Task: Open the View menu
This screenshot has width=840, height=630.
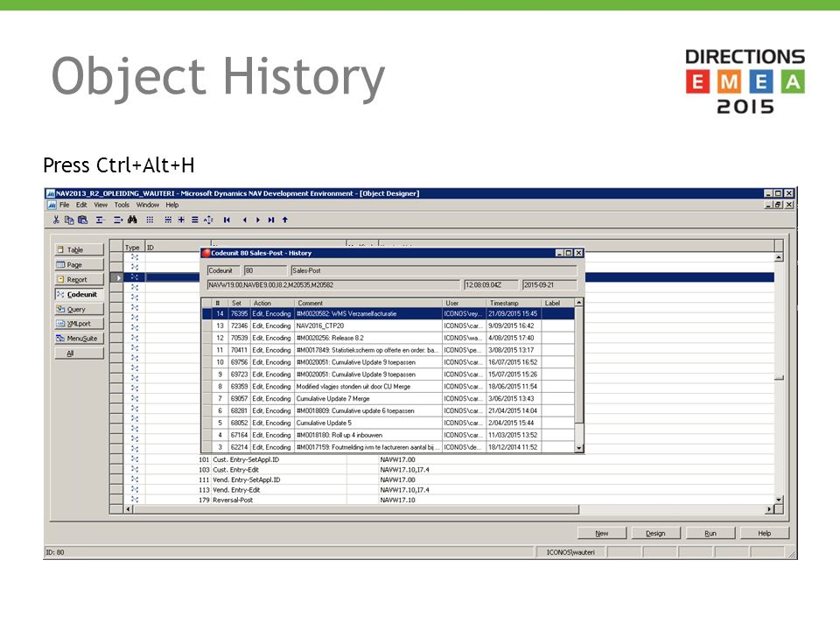Action: [101, 205]
